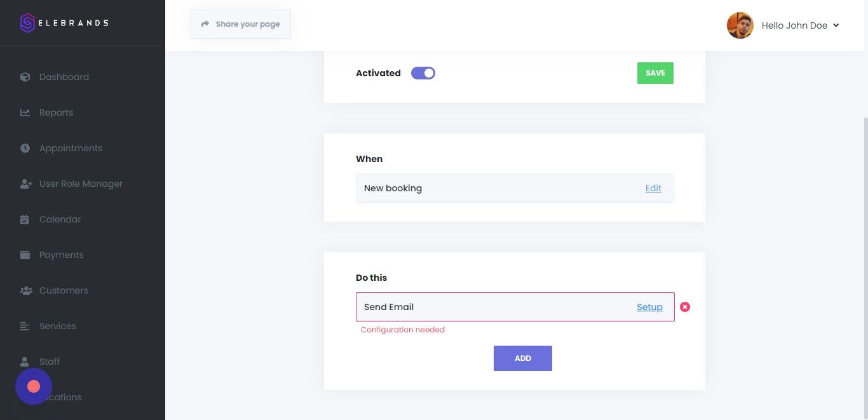Remove the Send Email action
This screenshot has height=420, width=868.
(685, 307)
